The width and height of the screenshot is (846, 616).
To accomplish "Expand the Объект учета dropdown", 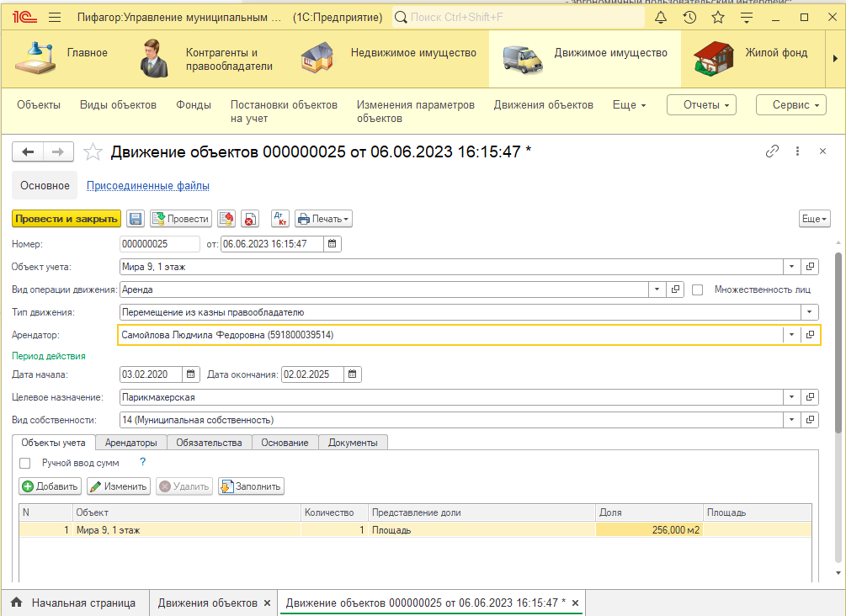I will (791, 267).
